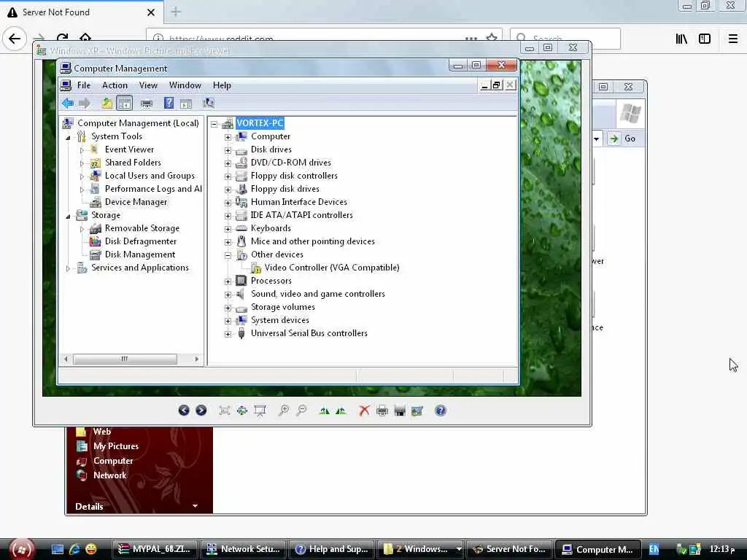Click the Print icon in Picture Viewer toolbar

point(382,411)
